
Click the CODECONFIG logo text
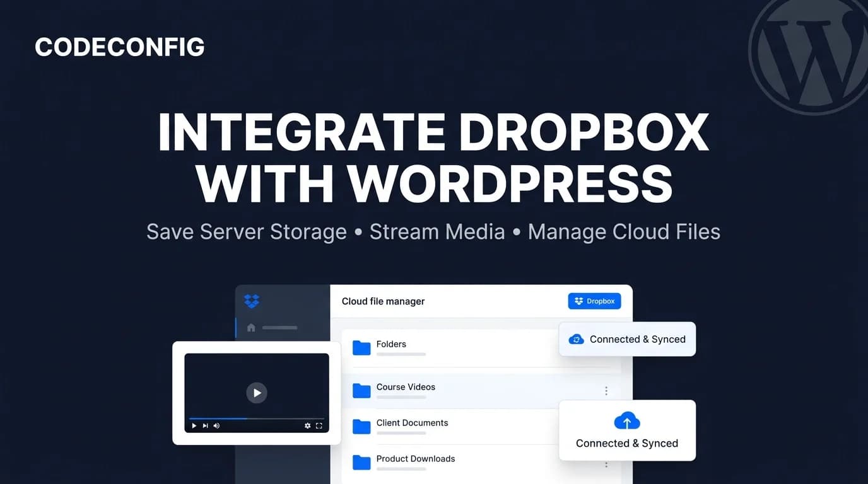click(x=120, y=47)
